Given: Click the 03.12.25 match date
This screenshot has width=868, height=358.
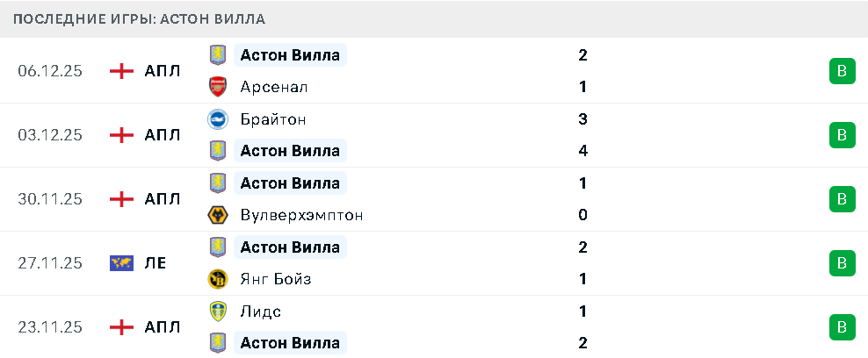Looking at the screenshot, I should pyautogui.click(x=50, y=135).
